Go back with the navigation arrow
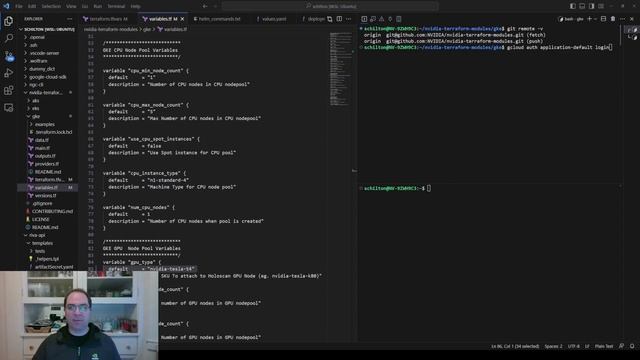The width and height of the screenshot is (640, 360). click(x=205, y=6)
